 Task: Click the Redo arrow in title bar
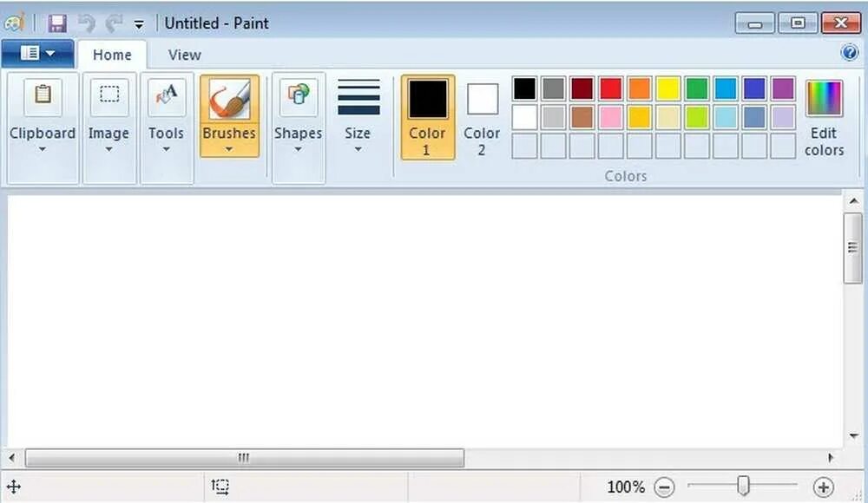coord(114,23)
